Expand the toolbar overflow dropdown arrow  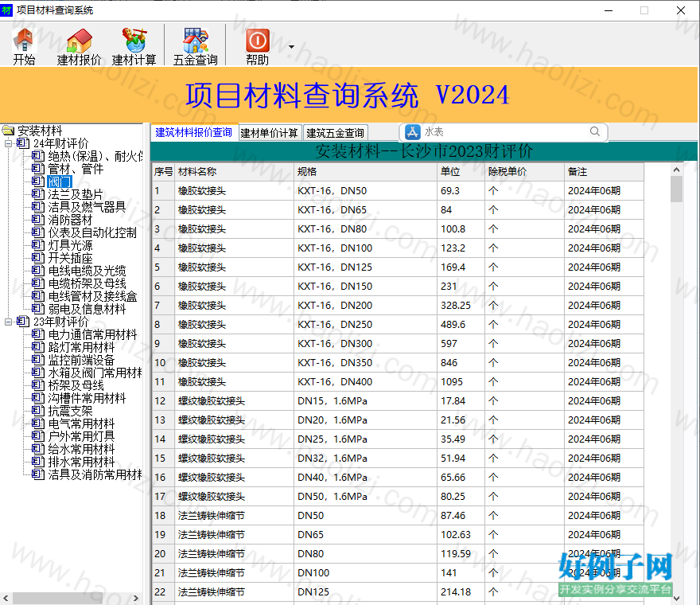pos(291,46)
